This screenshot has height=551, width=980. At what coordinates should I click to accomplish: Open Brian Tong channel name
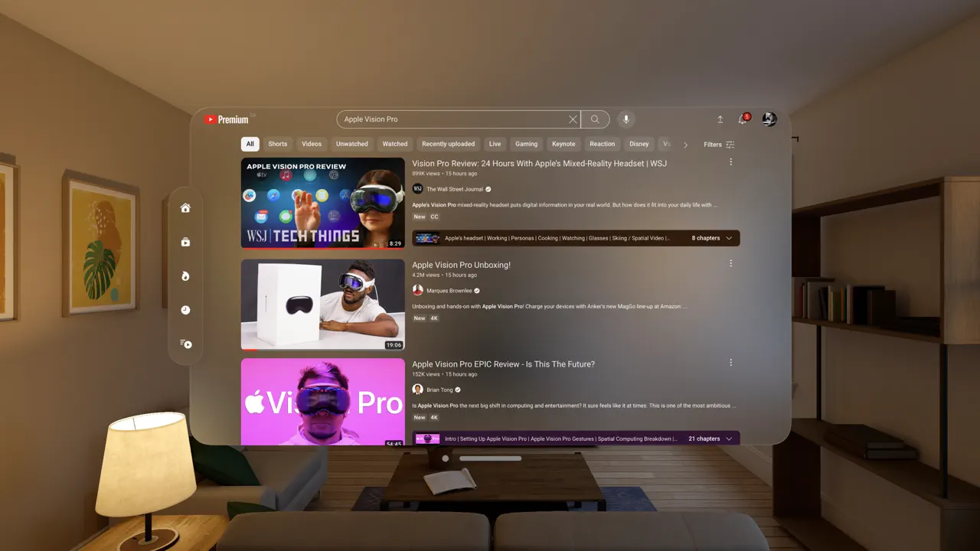coord(439,390)
